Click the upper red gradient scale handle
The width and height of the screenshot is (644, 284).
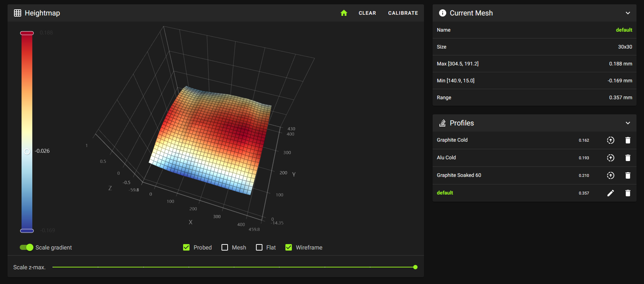(27, 33)
